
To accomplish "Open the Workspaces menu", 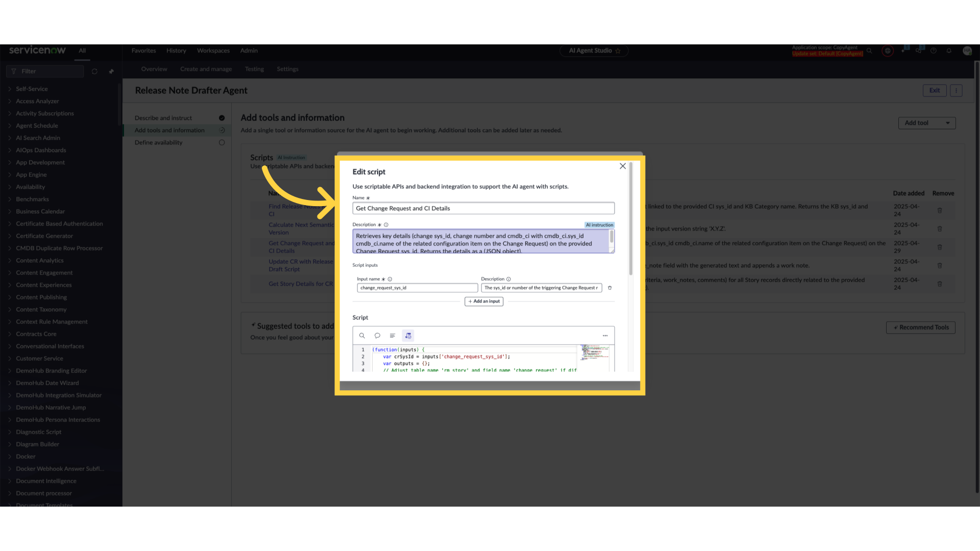I will [213, 51].
